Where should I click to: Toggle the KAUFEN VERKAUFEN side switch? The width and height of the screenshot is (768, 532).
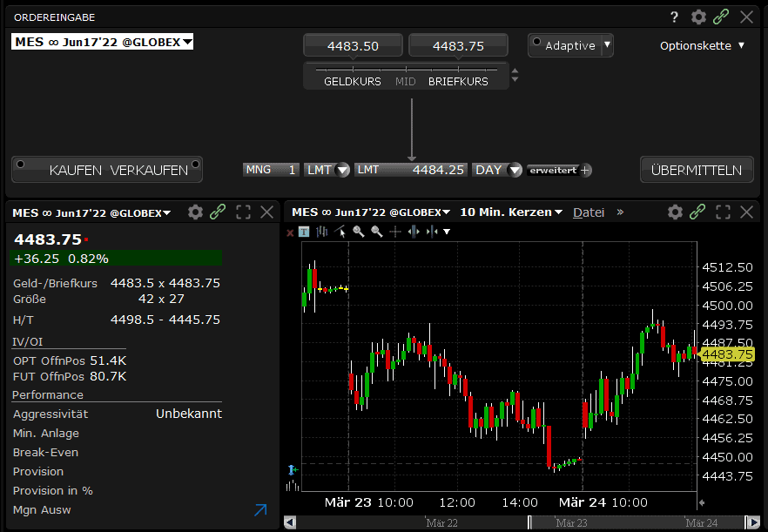106,169
